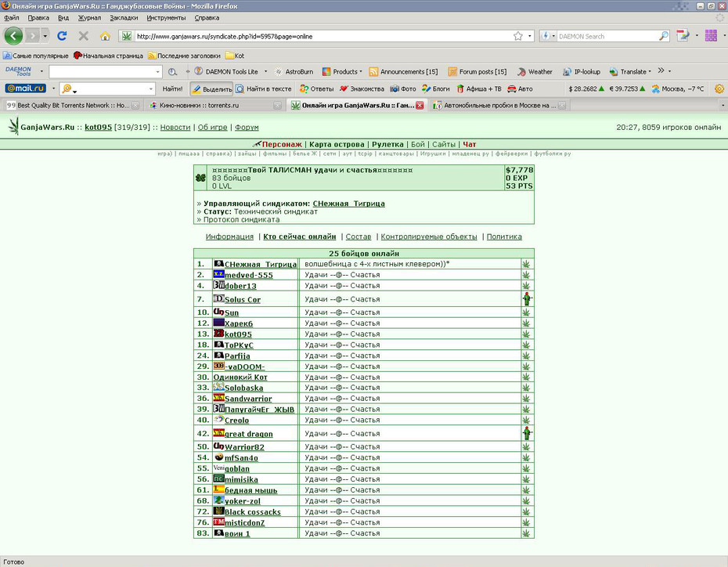Open great dragon player profile
The image size is (728, 567).
(248, 434)
